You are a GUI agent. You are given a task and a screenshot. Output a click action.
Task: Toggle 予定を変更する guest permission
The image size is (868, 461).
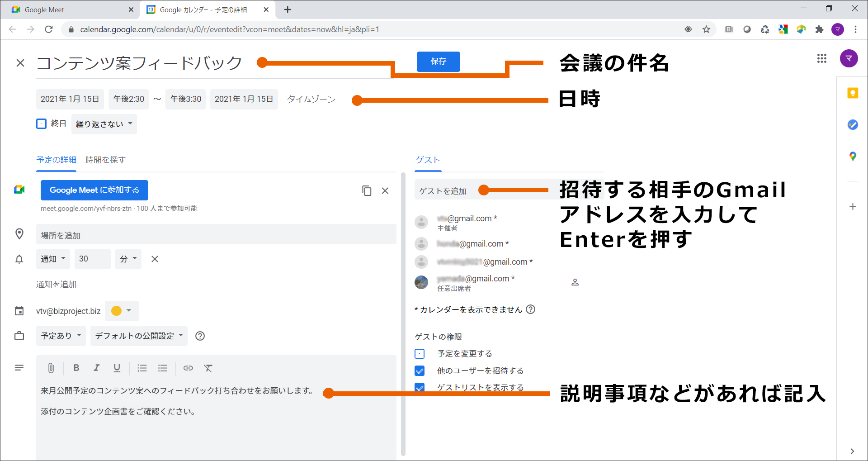click(x=420, y=354)
